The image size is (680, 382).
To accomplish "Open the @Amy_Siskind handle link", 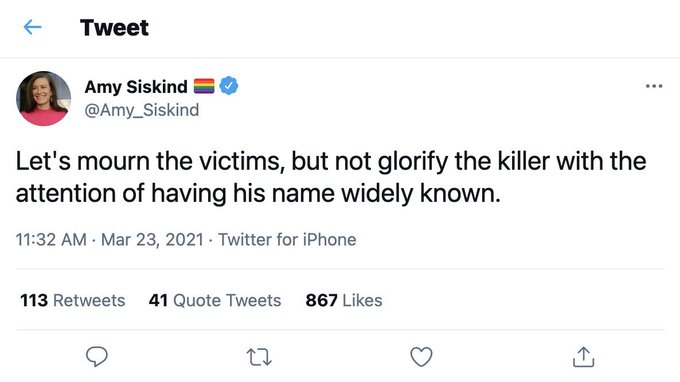I will 142,110.
